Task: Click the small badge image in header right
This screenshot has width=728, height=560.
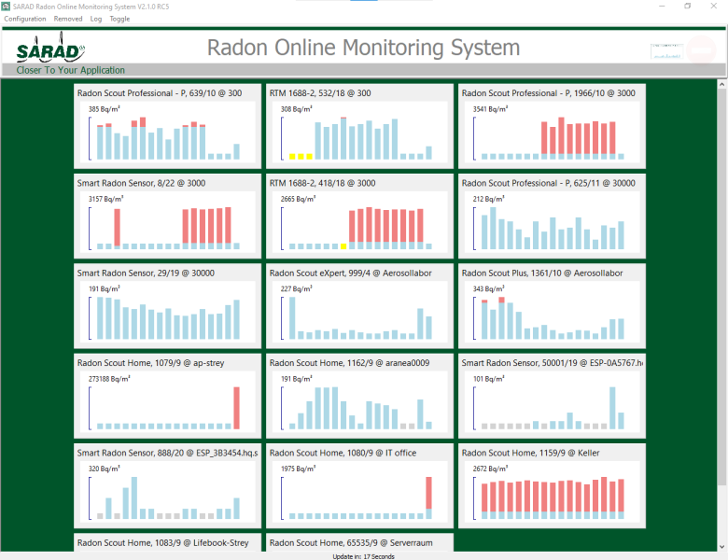Action: [666, 51]
